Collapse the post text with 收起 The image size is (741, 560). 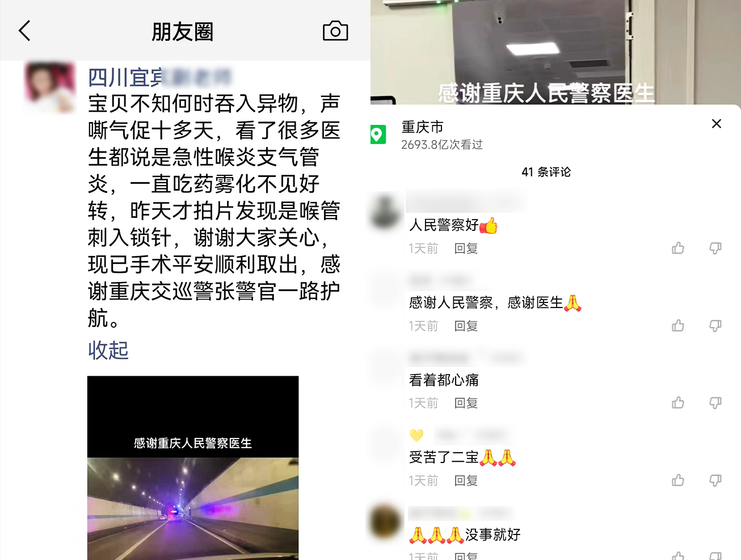point(108,350)
